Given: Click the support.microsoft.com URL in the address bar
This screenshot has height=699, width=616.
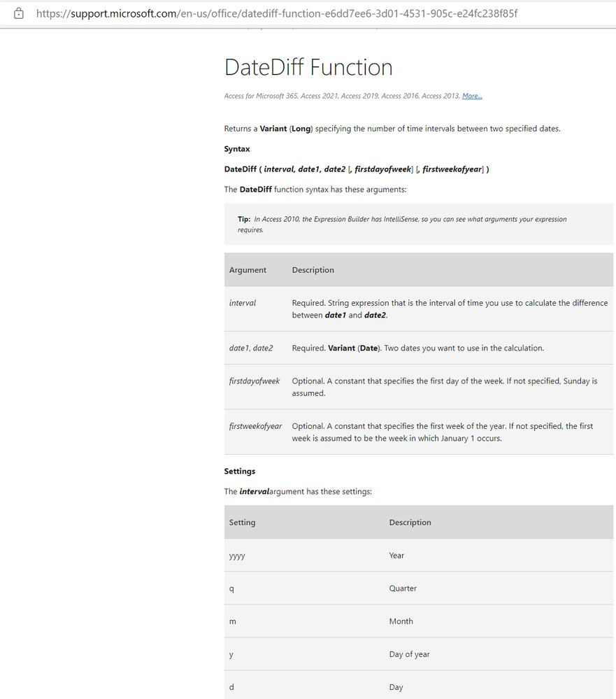Looking at the screenshot, I should click(277, 13).
